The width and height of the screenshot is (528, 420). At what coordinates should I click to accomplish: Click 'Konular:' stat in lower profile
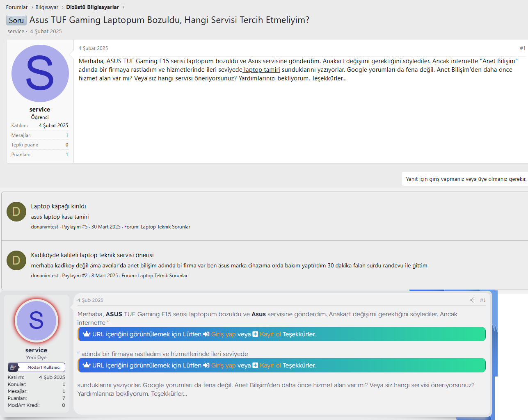37,384
